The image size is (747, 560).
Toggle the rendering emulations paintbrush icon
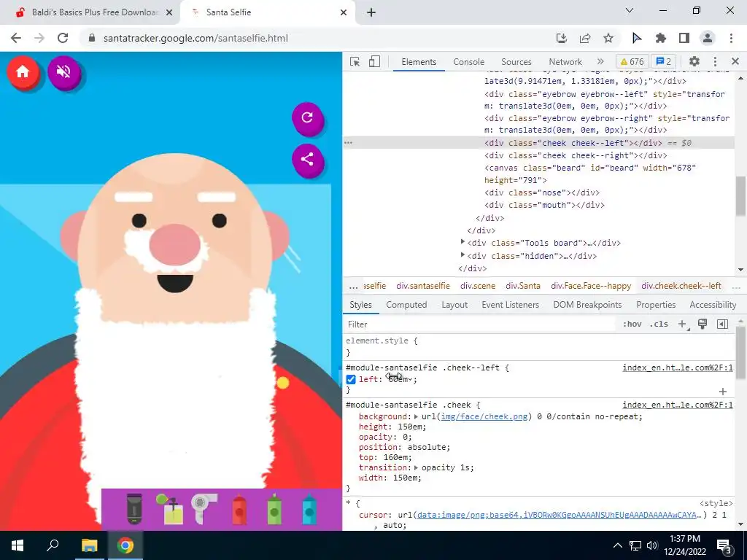click(703, 324)
